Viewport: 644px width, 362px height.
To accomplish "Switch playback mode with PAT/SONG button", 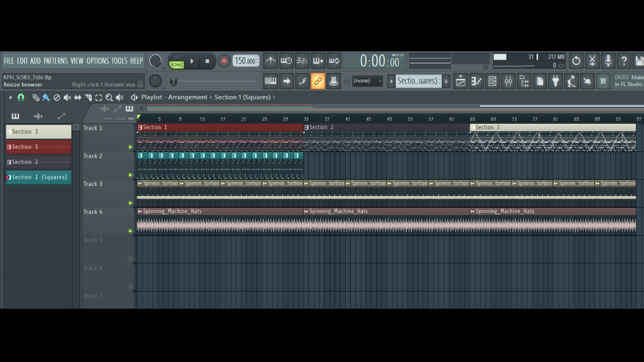I will point(176,61).
